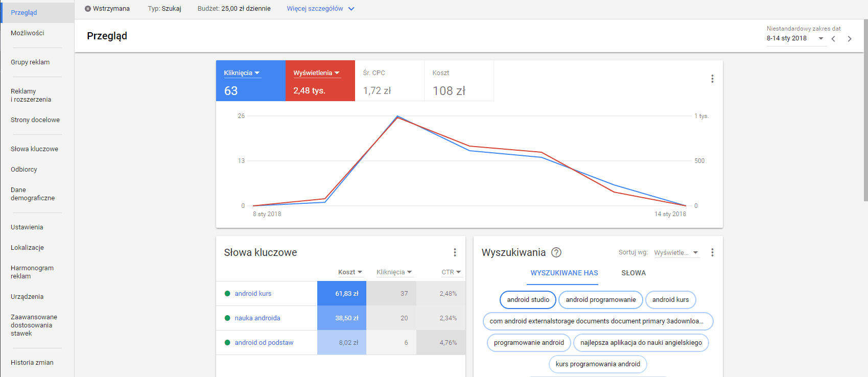Open the nauka androida keyword link
Screen dimensions: 868x377
pyautogui.click(x=257, y=318)
